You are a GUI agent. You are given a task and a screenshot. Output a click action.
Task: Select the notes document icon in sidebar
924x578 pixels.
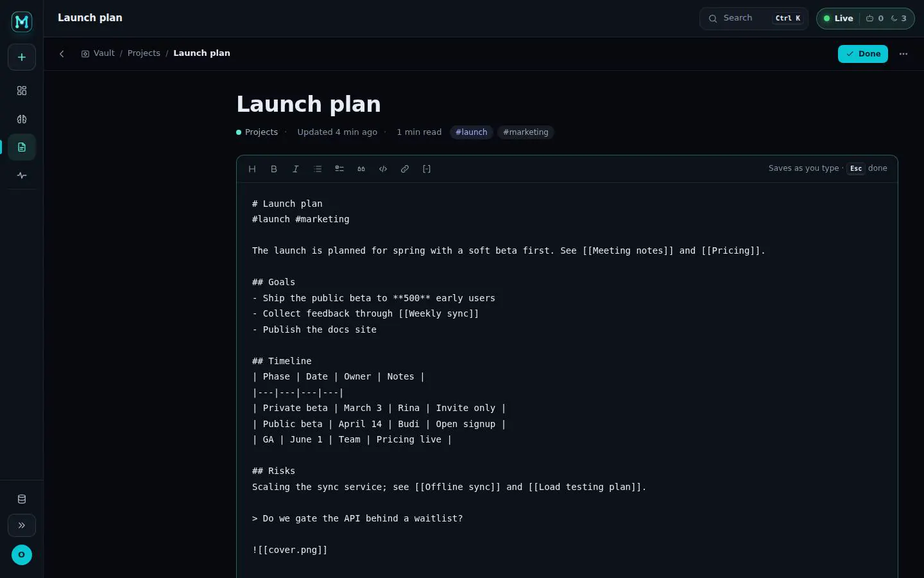22,147
